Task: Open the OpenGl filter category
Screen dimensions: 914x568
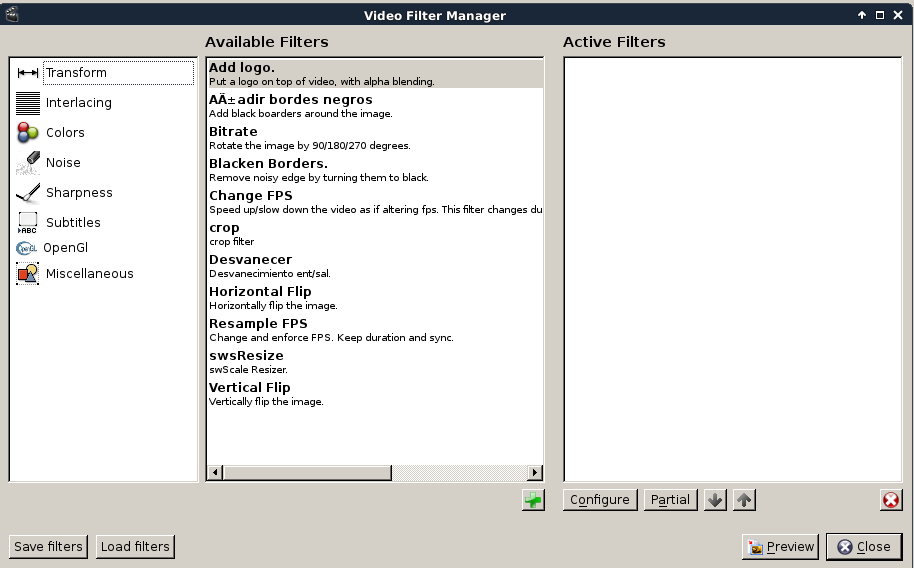Action: [104, 248]
